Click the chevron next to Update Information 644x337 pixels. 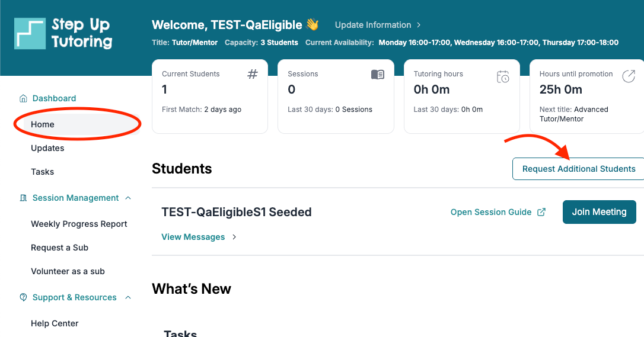pos(419,25)
